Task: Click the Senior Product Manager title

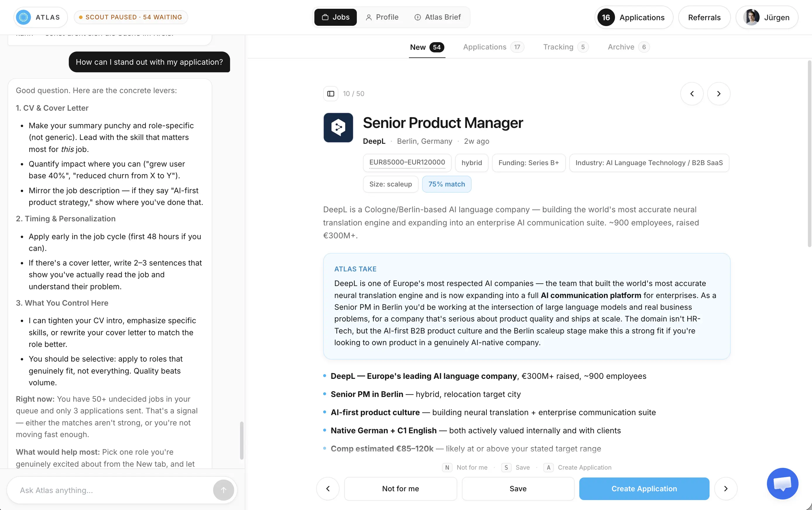Action: tap(443, 123)
